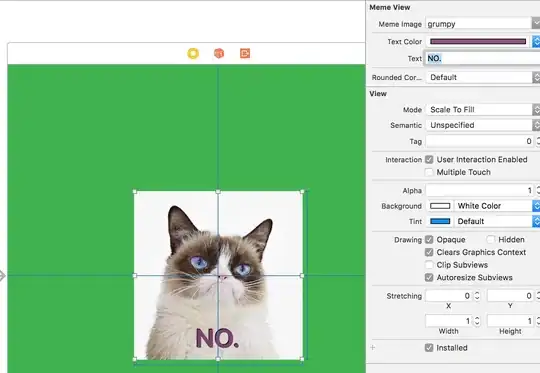540x373 pixels.
Task: Click the plus icon beside Installed
Action: (x=373, y=348)
